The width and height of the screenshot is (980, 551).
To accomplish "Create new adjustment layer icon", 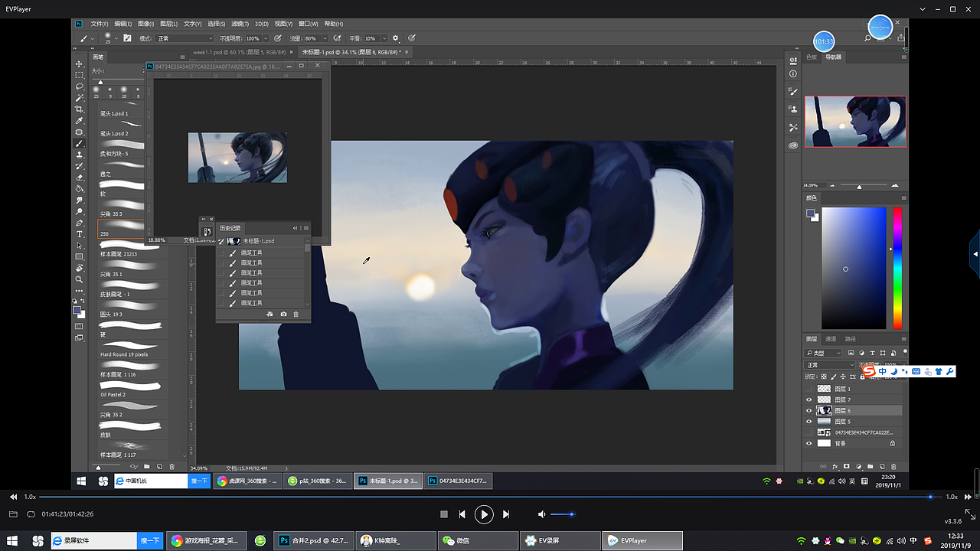I will pos(858,466).
